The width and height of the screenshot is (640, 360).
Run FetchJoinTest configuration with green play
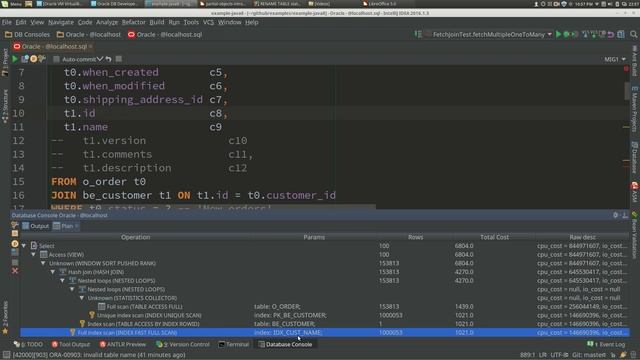coord(558,34)
